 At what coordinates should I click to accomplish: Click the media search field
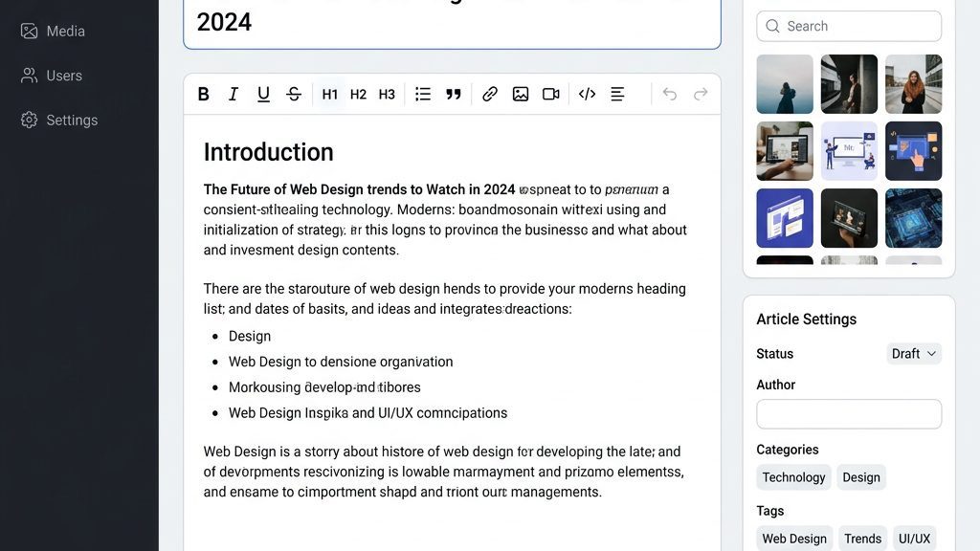pyautogui.click(x=848, y=26)
